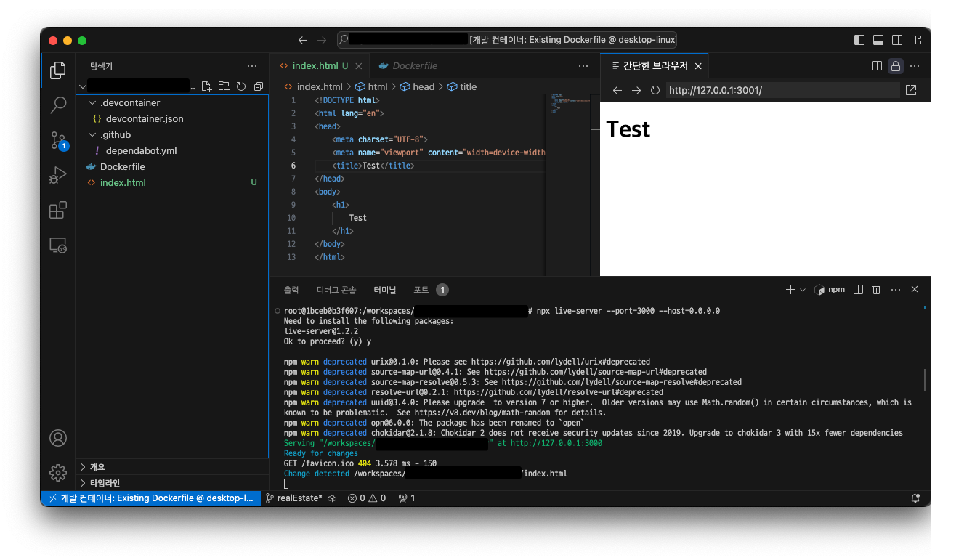Click the New File icon in explorer

click(207, 86)
